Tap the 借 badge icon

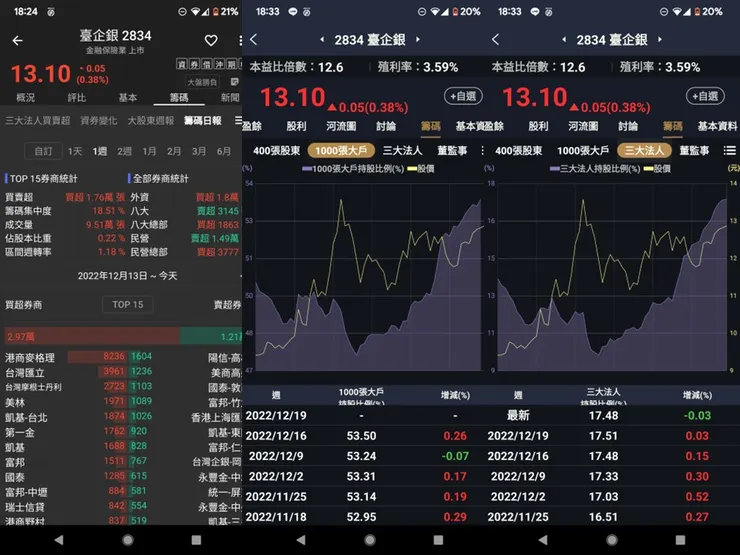pyautogui.click(x=206, y=64)
